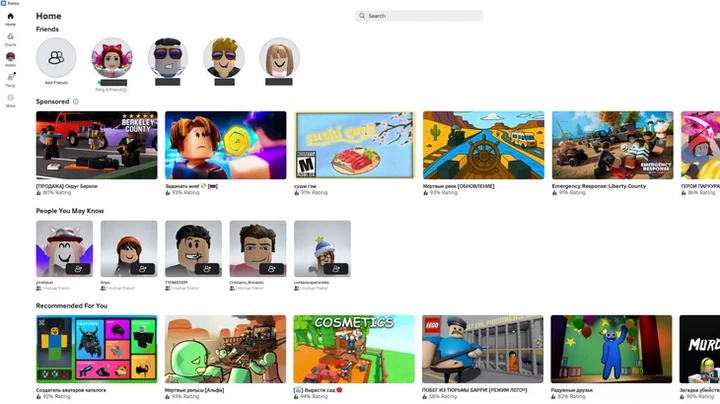Click add-friend icon on blue winter hat avatar
720x404 pixels.
(x=336, y=269)
